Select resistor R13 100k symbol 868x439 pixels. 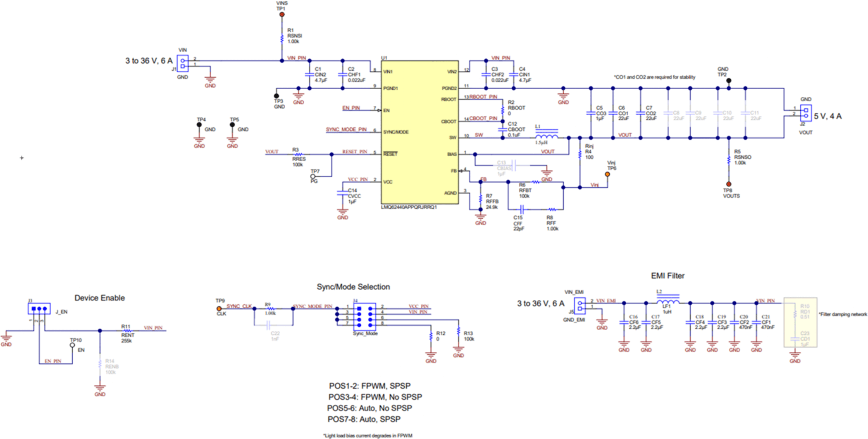pyautogui.click(x=458, y=331)
